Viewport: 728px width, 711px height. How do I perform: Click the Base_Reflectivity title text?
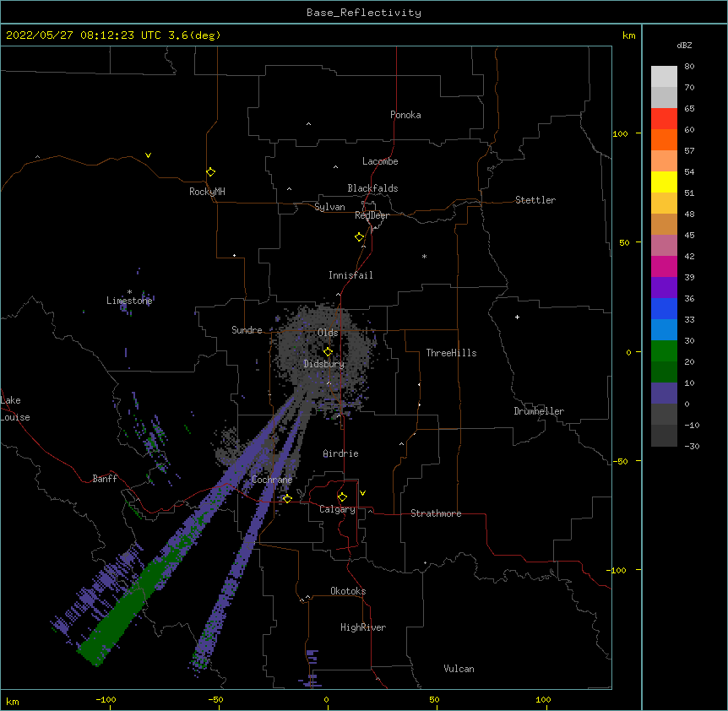click(x=364, y=13)
